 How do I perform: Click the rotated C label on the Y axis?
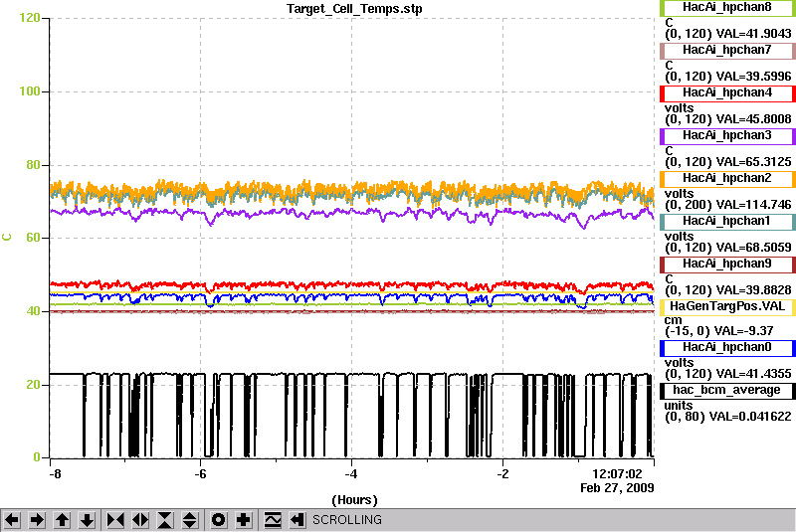7,237
